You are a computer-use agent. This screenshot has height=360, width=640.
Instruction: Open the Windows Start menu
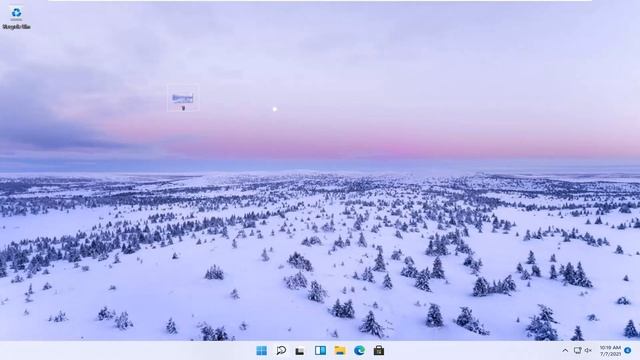pos(262,351)
